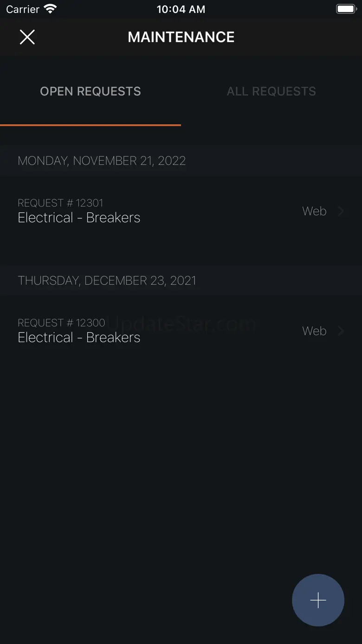The width and height of the screenshot is (362, 644).
Task: Open Electrical - Breakers from November 21, 2022
Action: 79,218
